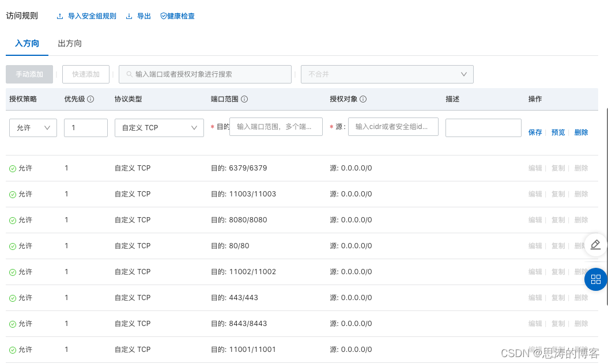
Task: Click 编辑 for the port 80/80 rule
Action: click(x=535, y=246)
